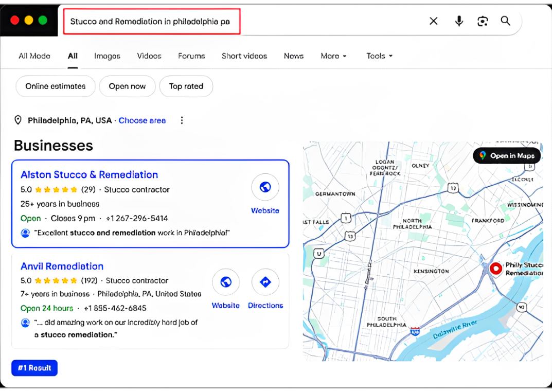552x392 pixels.
Task: Click Open in Maps button
Action: point(507,155)
